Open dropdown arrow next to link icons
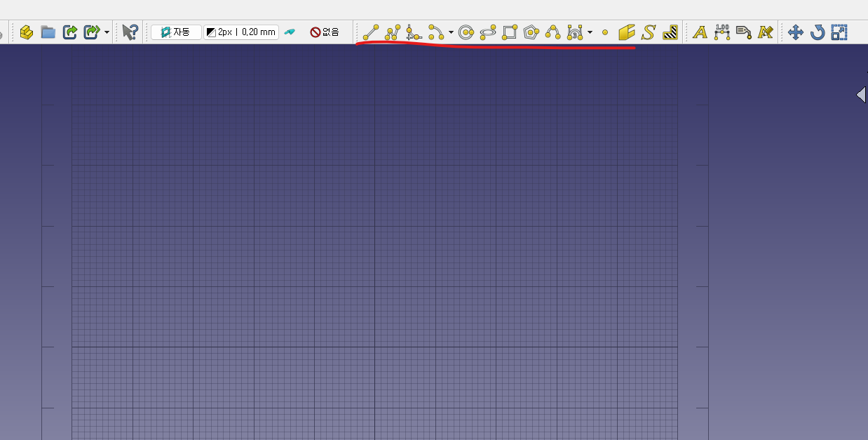Viewport: 868px width, 440px height. pyautogui.click(x=107, y=32)
